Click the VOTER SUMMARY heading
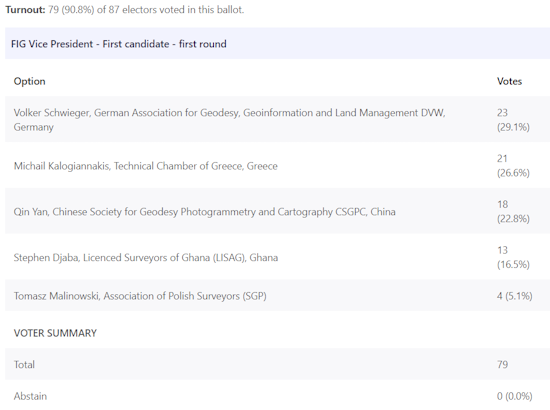Viewport: 550px width, 410px height. [55, 333]
